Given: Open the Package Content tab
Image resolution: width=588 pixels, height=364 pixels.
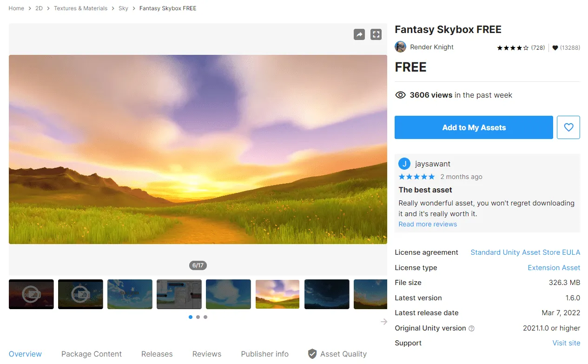Looking at the screenshot, I should (x=92, y=354).
